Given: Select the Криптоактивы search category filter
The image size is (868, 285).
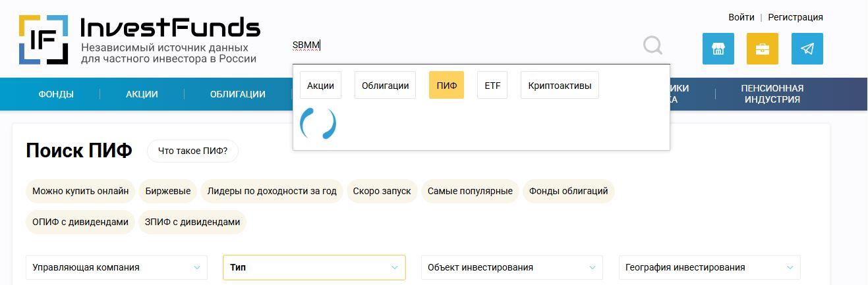Looking at the screenshot, I should coord(559,86).
